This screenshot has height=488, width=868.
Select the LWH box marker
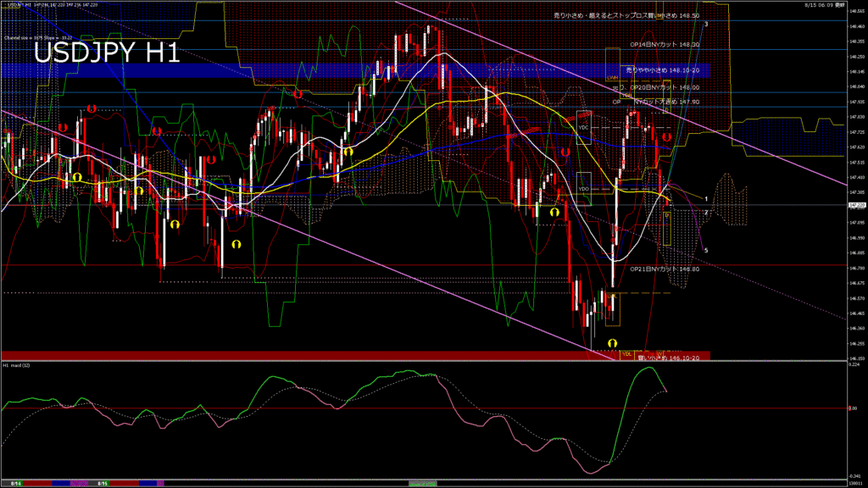(x=612, y=76)
